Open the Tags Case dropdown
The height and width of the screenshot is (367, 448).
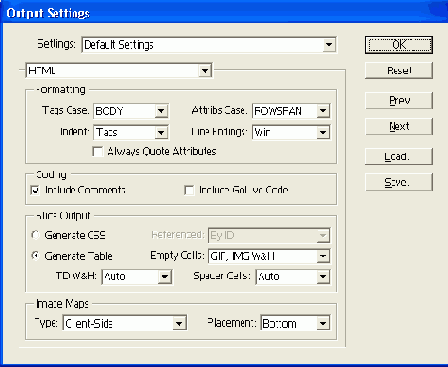click(131, 111)
